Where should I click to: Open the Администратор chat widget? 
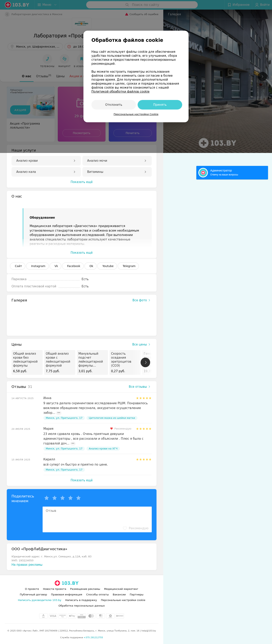pos(232,172)
